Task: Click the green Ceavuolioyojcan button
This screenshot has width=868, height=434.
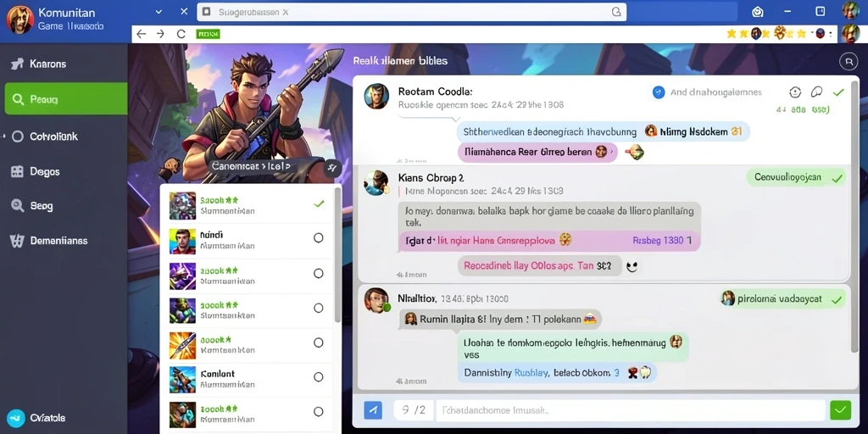Action: (796, 178)
